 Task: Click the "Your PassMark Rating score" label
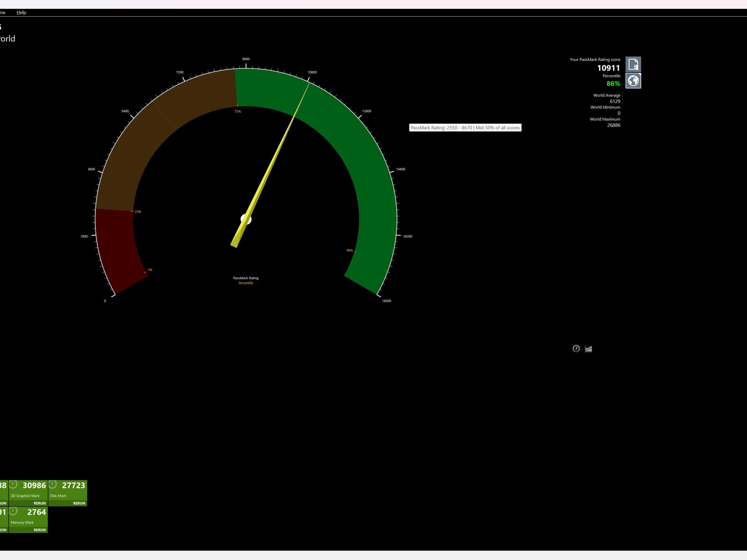[595, 59]
